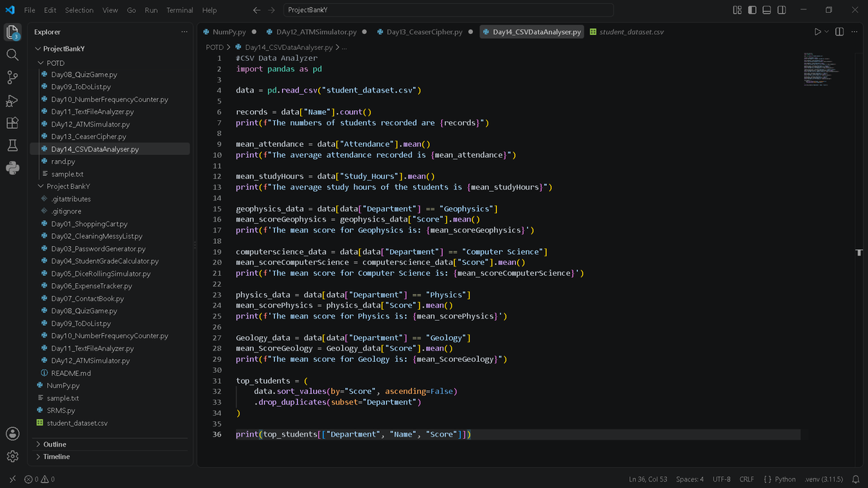Open the Terminal menu

pyautogui.click(x=179, y=10)
